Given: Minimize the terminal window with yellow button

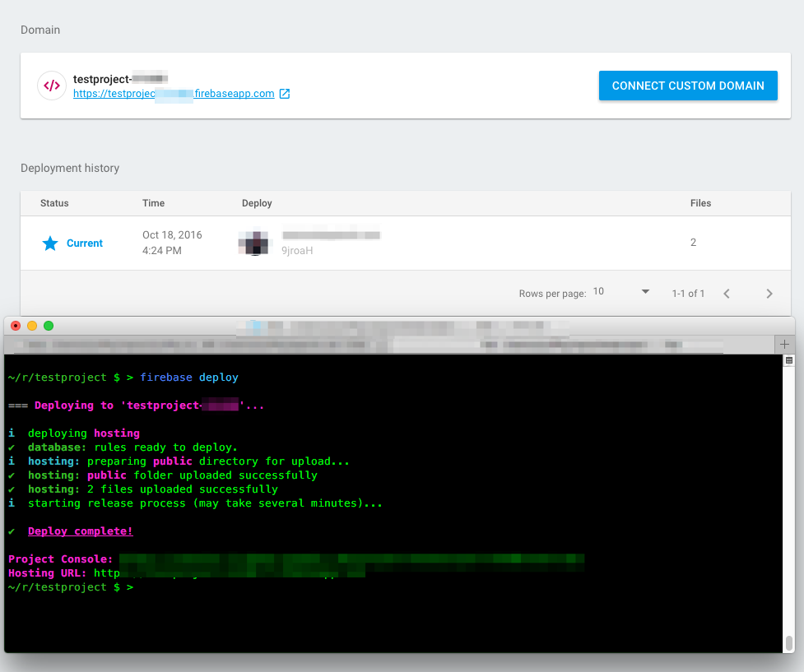Looking at the screenshot, I should [32, 326].
